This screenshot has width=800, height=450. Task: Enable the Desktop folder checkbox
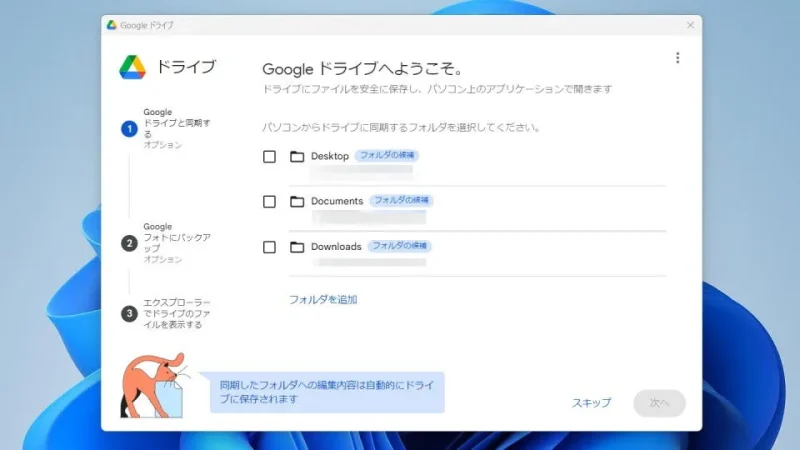(x=269, y=156)
